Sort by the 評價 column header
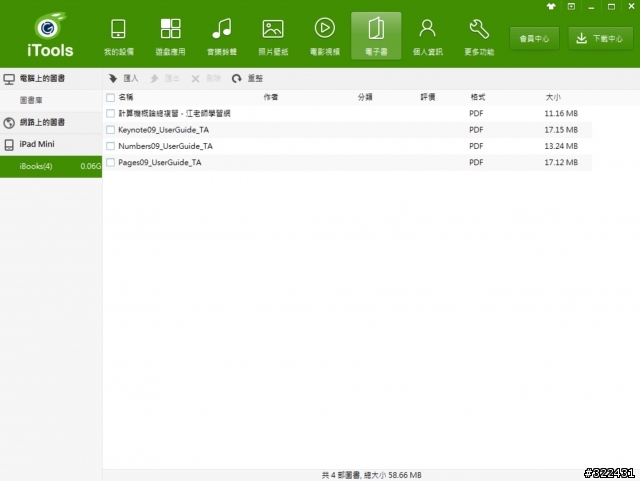 click(428, 97)
